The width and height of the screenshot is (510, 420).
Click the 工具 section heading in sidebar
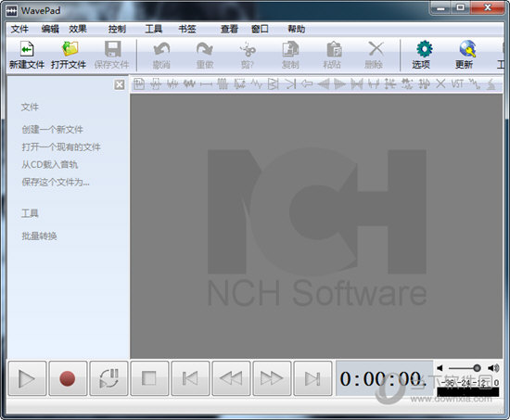pos(30,213)
